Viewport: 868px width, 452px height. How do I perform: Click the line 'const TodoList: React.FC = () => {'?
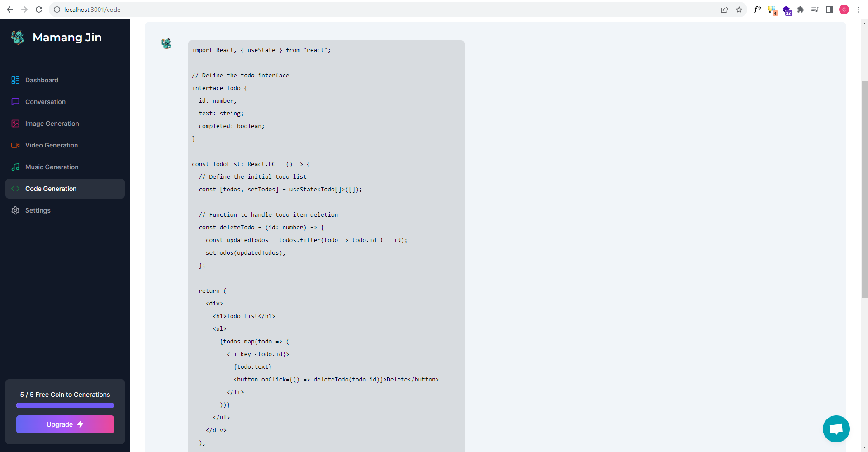point(251,164)
